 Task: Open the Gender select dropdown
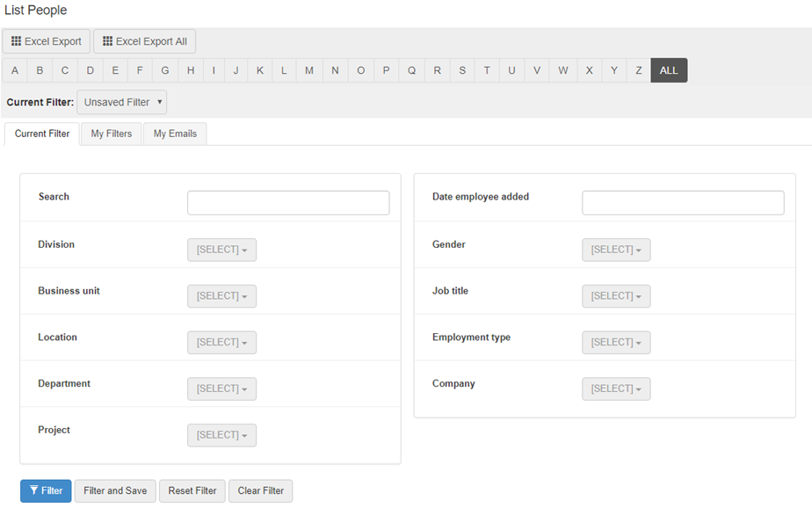[616, 250]
